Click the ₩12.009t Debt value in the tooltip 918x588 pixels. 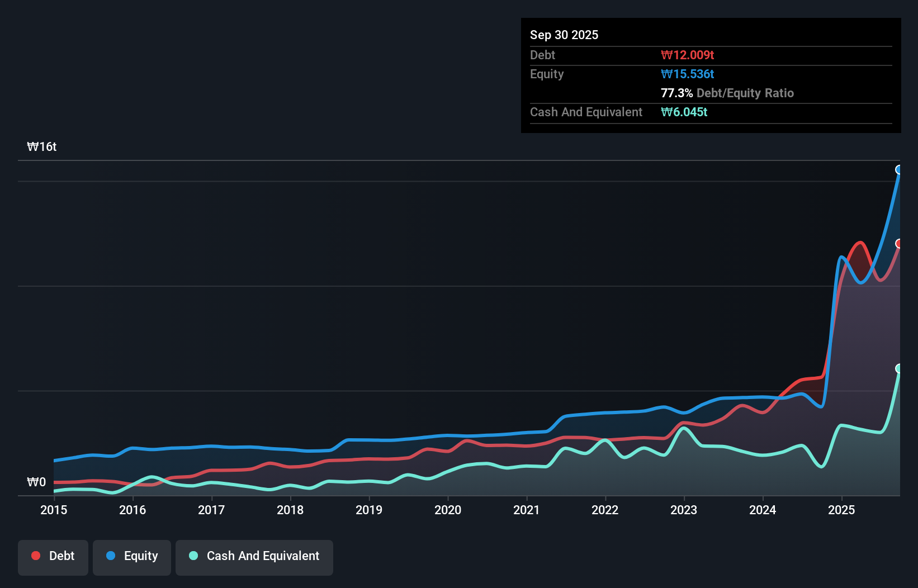click(688, 55)
